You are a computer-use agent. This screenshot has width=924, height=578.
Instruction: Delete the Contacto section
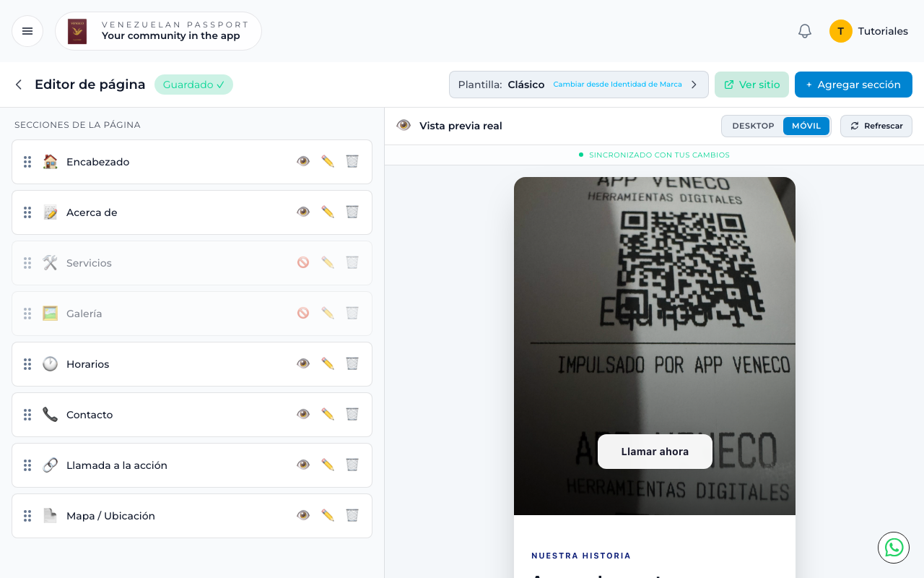352,414
